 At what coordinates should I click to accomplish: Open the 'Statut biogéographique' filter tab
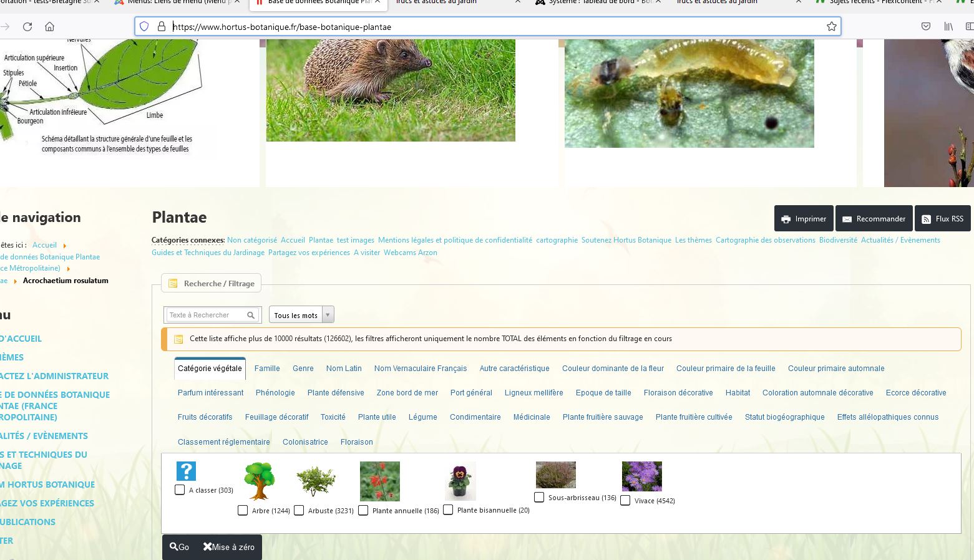785,417
